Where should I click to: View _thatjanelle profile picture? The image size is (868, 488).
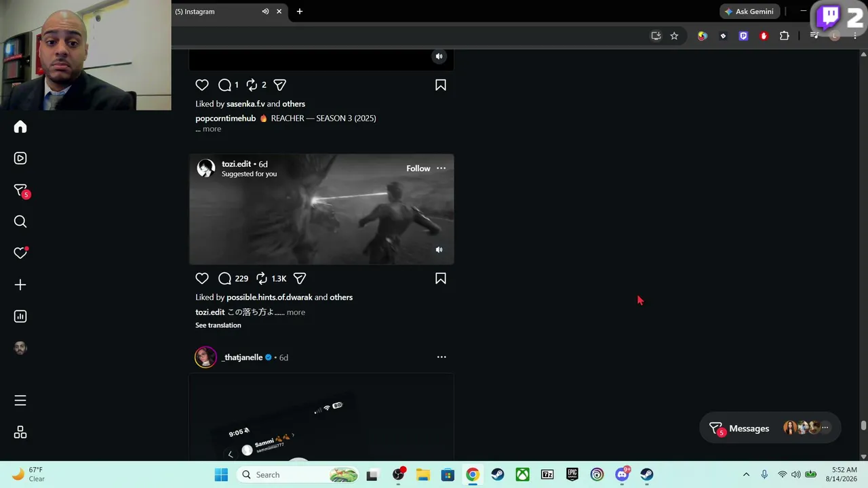pos(205,357)
